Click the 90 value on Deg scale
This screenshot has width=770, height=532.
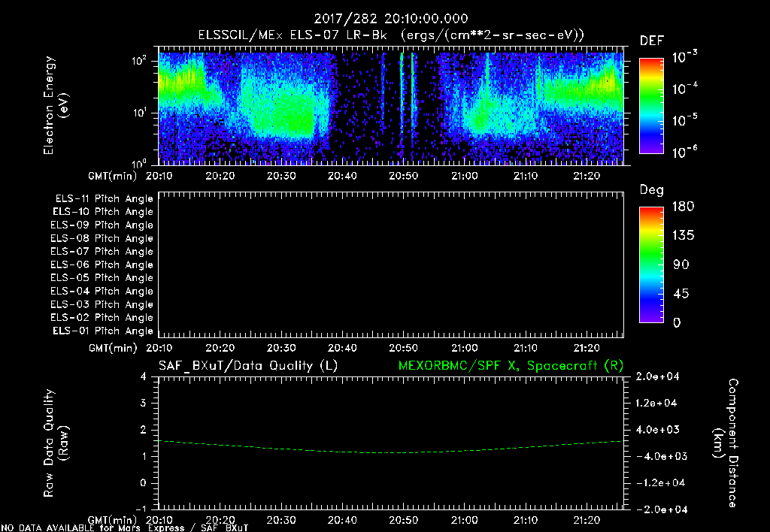coord(681,265)
